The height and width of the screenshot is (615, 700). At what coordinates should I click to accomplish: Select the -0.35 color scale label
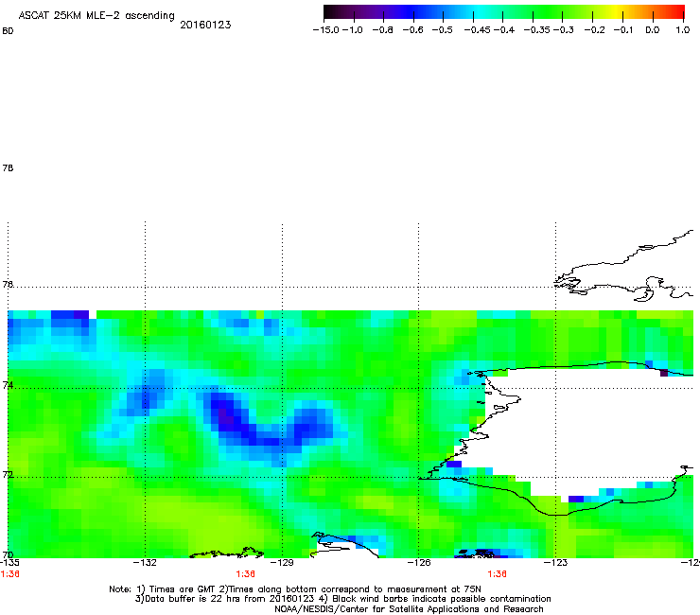tap(537, 30)
